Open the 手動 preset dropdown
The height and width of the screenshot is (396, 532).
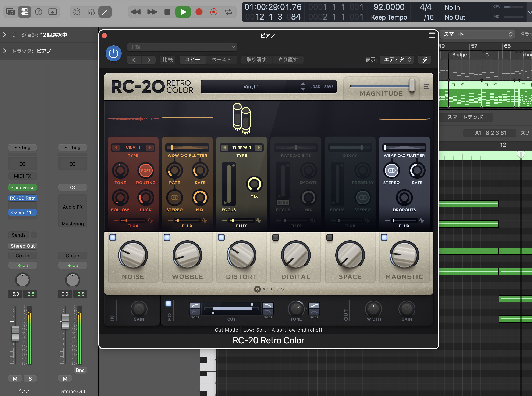click(182, 47)
